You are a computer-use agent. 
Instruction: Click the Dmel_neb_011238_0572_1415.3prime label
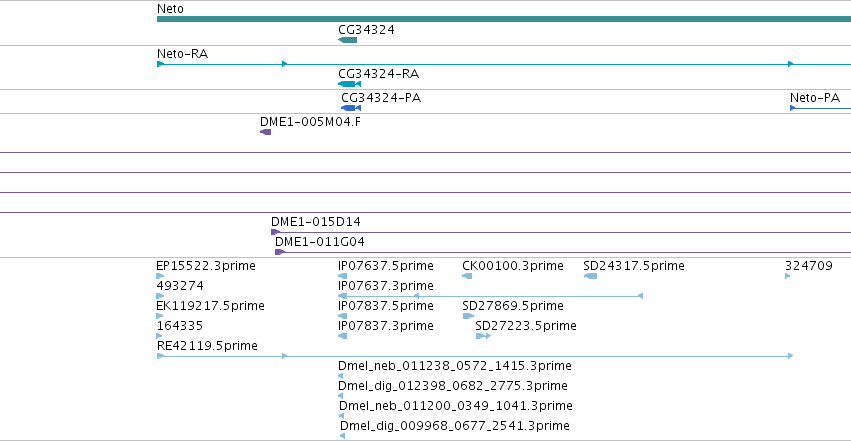[x=455, y=366]
